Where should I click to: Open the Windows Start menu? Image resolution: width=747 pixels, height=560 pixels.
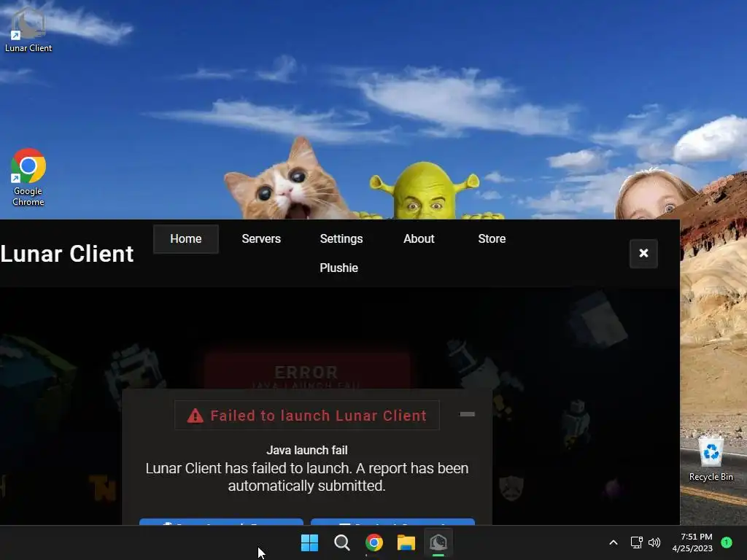pyautogui.click(x=309, y=542)
